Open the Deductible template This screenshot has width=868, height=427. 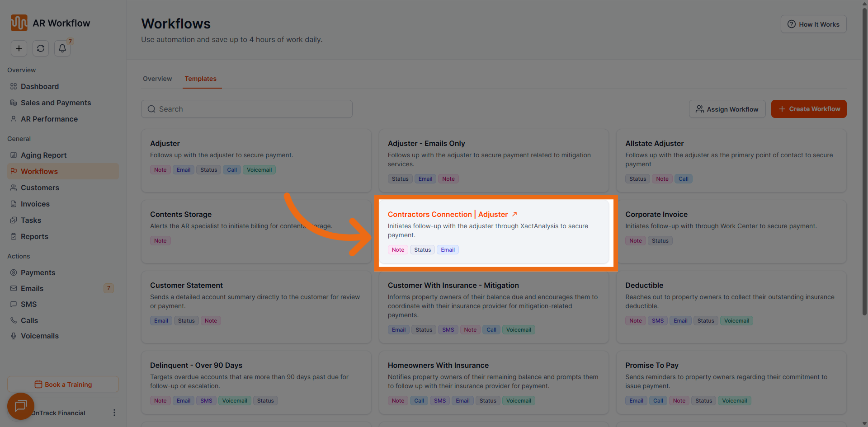731,307
